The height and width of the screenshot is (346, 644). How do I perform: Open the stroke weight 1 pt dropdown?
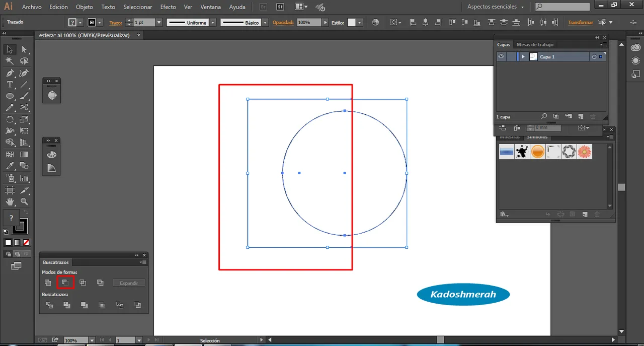159,23
